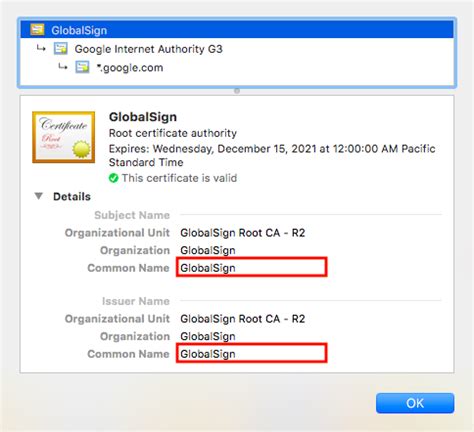This screenshot has width=474, height=432.
Task: Click the Details heading label
Action: [x=72, y=196]
